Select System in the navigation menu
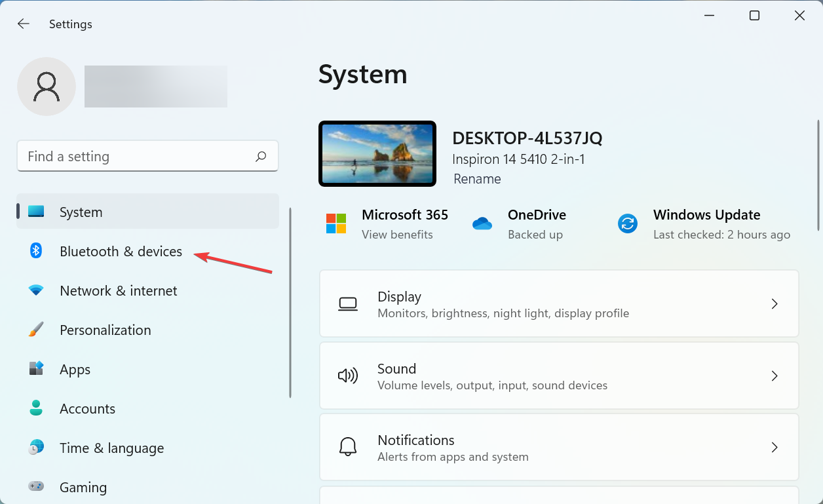 coord(148,212)
